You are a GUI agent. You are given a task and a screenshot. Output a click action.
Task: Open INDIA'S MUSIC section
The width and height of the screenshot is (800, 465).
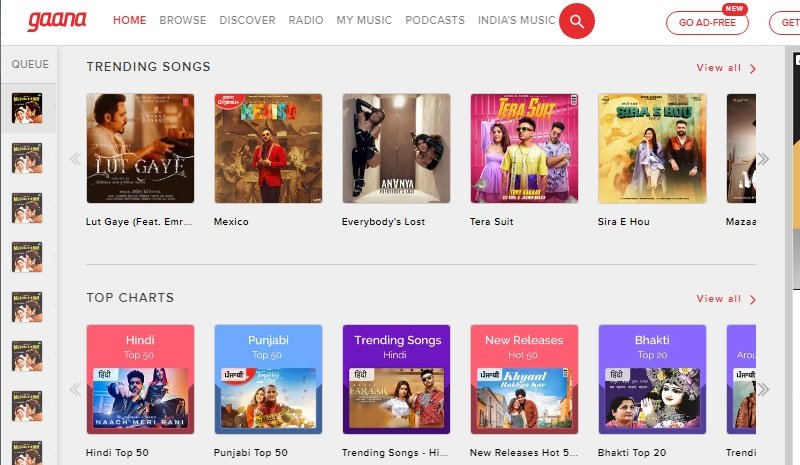tap(516, 20)
